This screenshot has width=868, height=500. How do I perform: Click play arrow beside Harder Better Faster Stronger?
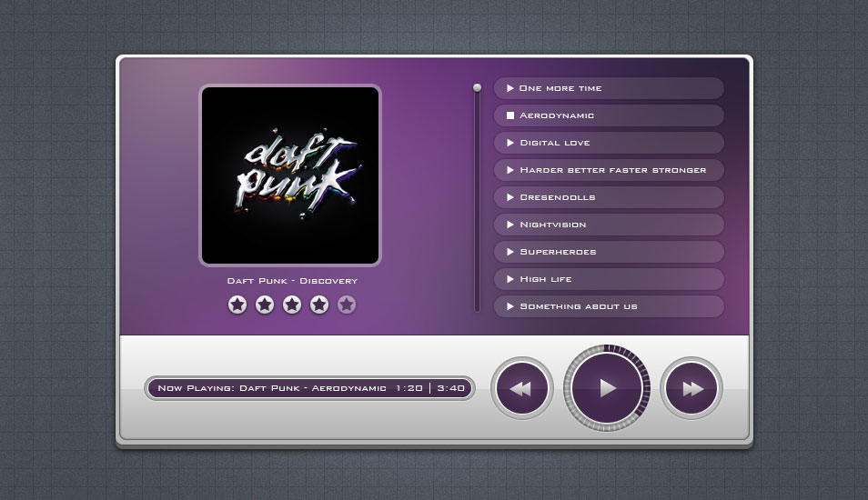(x=510, y=170)
